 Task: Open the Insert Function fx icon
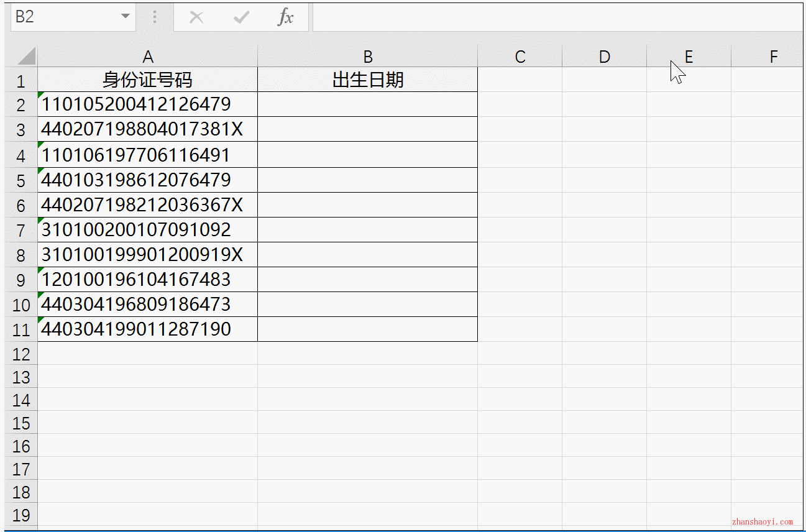285,17
